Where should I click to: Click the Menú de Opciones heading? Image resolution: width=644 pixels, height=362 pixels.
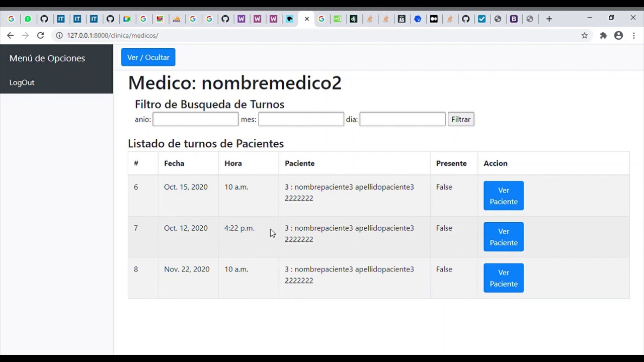pos(47,58)
